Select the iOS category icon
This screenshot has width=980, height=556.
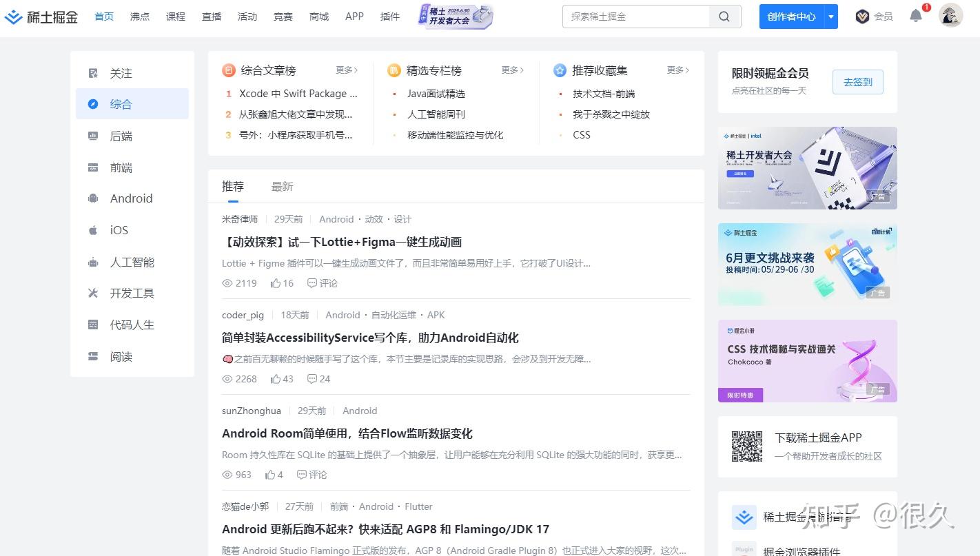tap(93, 230)
